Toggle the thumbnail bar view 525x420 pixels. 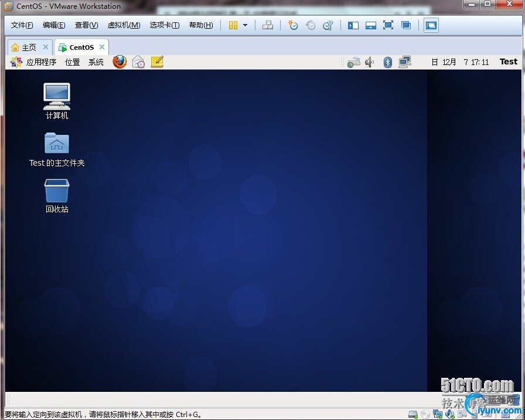[371, 25]
